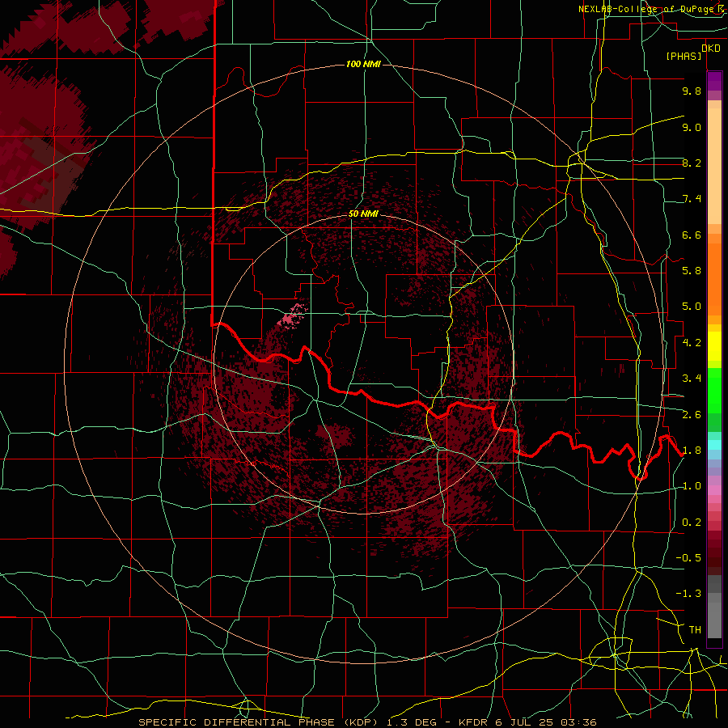Click the [PHAS] units label
The height and width of the screenshot is (728, 728).
click(x=684, y=57)
